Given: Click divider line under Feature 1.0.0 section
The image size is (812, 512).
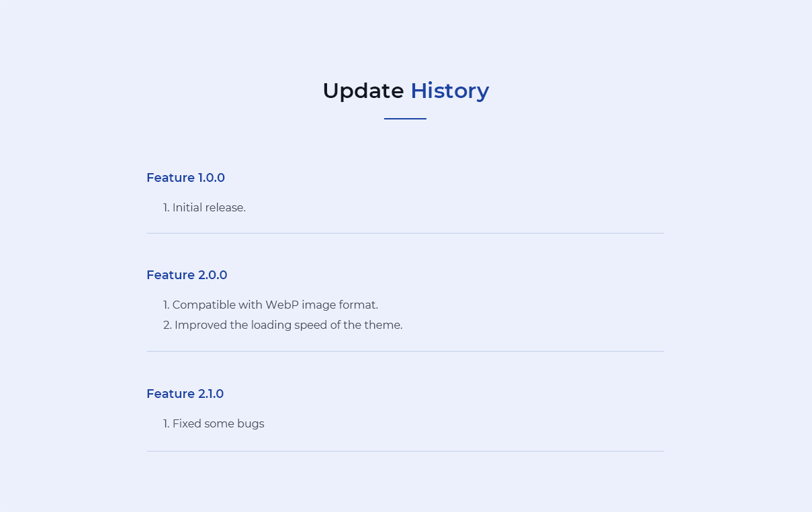Looking at the screenshot, I should [406, 234].
